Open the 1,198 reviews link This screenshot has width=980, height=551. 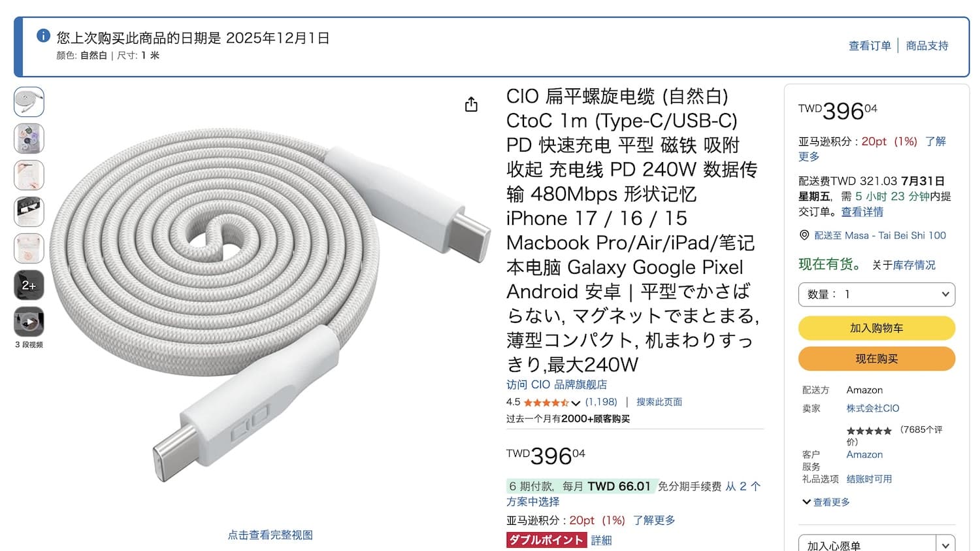[601, 402]
